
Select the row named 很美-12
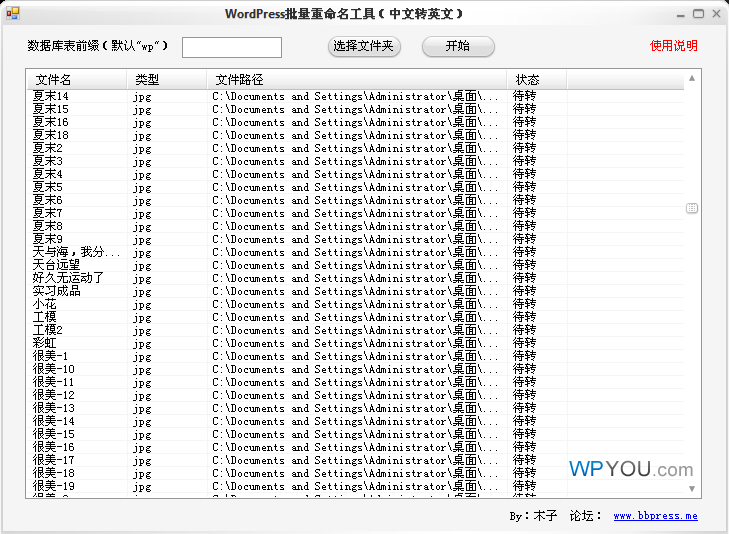(355, 396)
